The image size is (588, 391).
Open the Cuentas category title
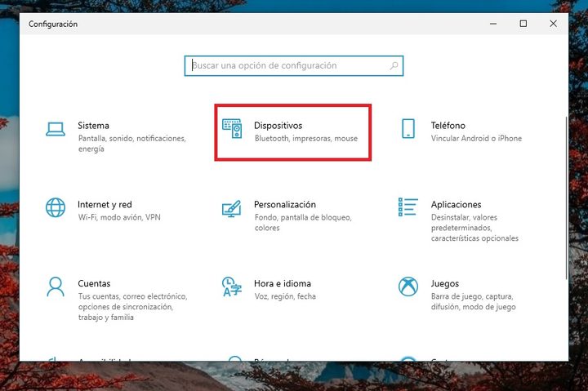point(94,283)
